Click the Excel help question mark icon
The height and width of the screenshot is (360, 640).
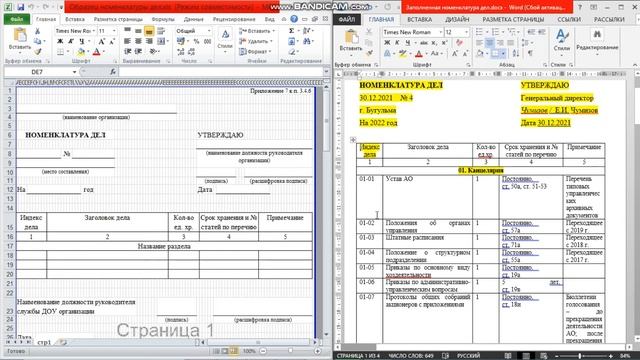pyautogui.click(x=294, y=19)
